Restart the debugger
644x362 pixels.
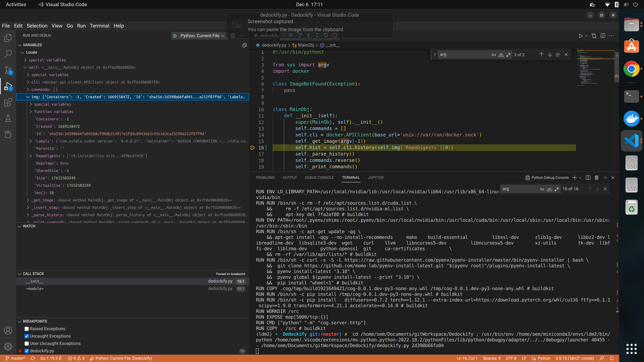click(x=326, y=35)
